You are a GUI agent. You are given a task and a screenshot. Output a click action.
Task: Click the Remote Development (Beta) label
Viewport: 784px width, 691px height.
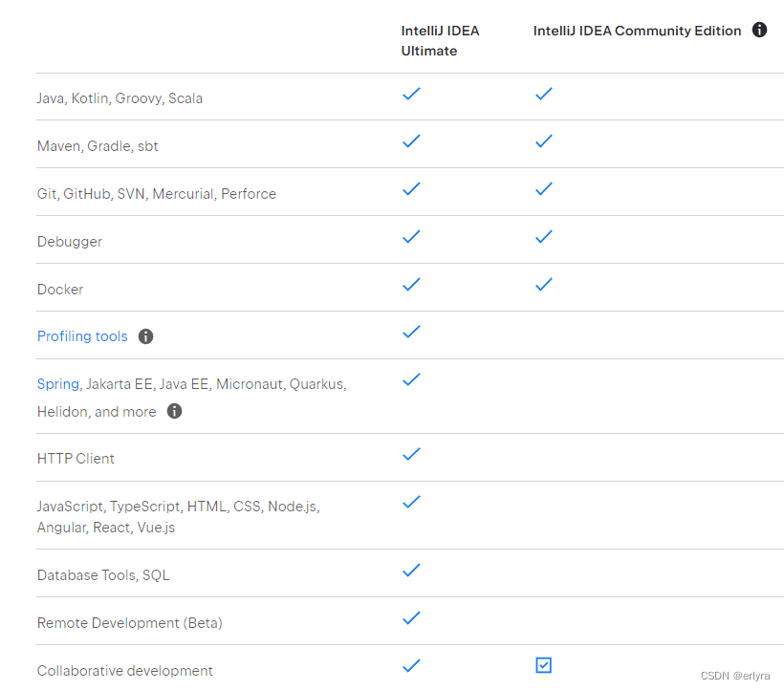(130, 623)
